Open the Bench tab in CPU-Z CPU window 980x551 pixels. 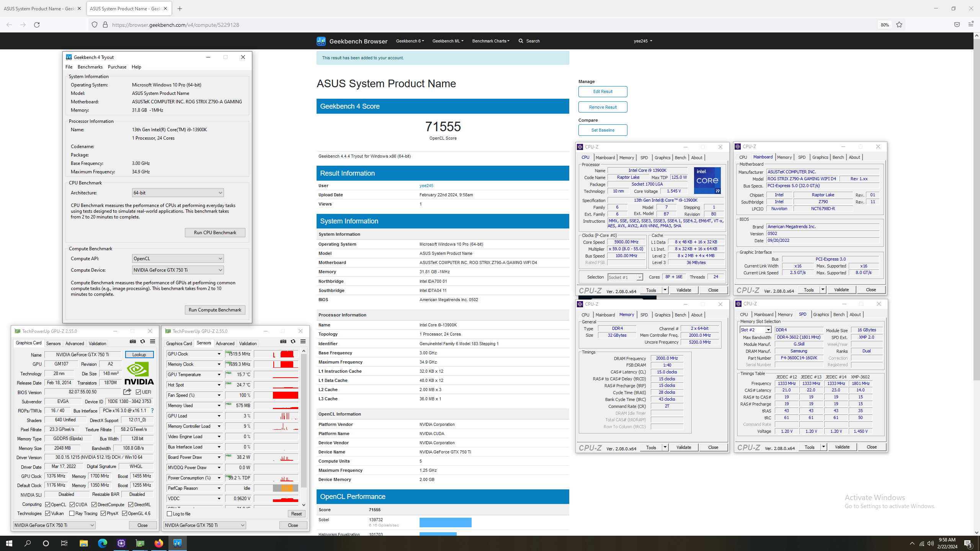[680, 158]
